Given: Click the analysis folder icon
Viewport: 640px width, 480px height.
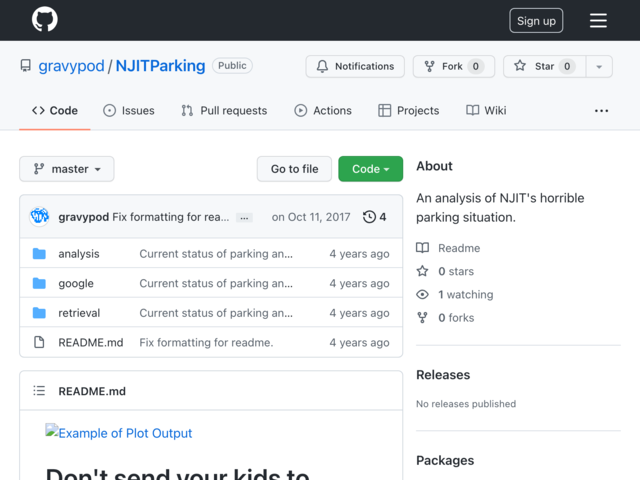Looking at the screenshot, I should tap(39, 253).
